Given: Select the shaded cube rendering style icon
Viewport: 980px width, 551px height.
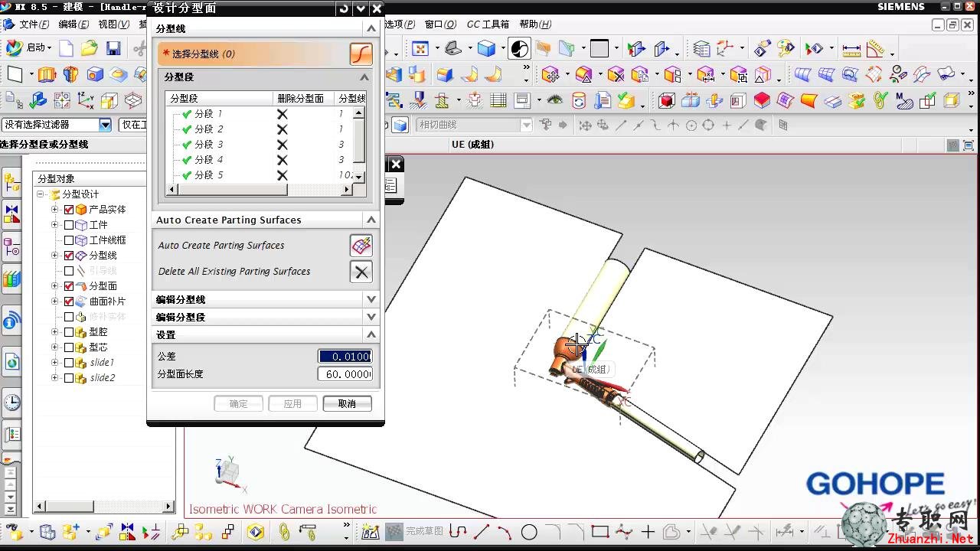Looking at the screenshot, I should pos(486,48).
